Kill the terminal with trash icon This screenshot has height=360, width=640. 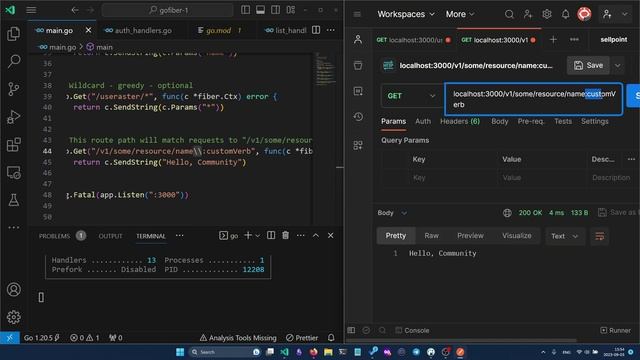(285, 236)
